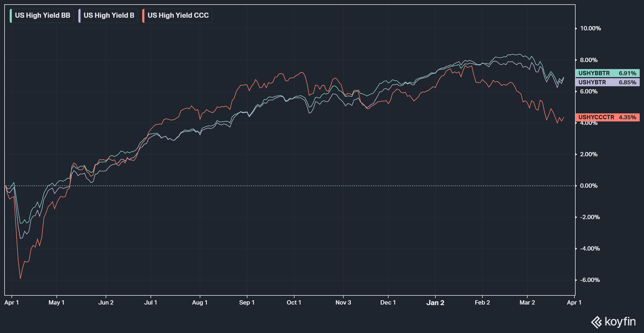Select the USHYBBTR 6.91% value label
This screenshot has height=333, width=644.
pyautogui.click(x=607, y=73)
